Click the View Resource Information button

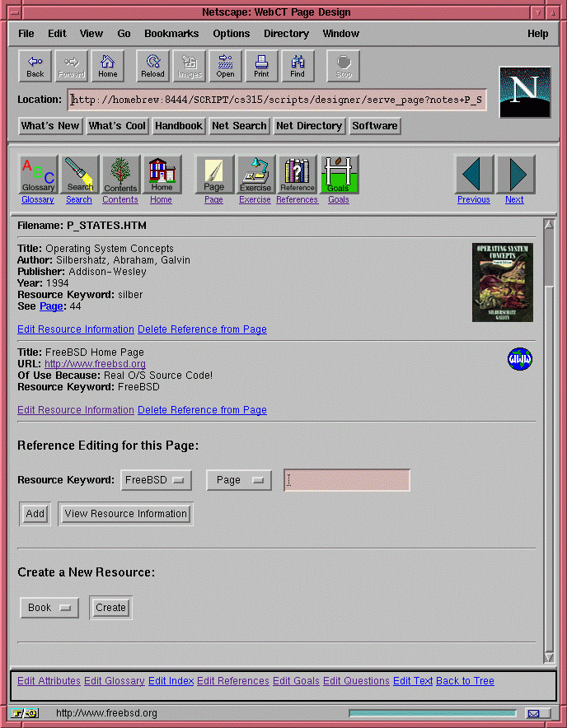click(125, 514)
